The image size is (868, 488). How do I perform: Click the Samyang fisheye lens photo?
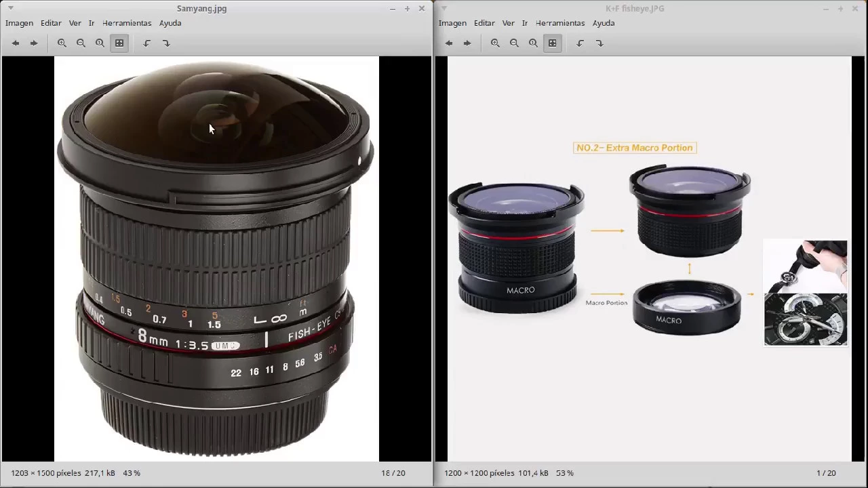click(x=216, y=258)
